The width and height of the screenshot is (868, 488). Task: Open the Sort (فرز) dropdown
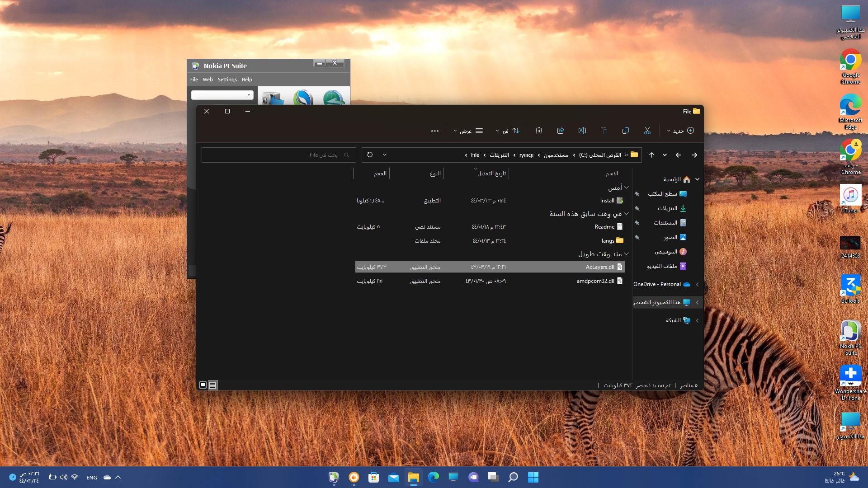[x=507, y=131]
